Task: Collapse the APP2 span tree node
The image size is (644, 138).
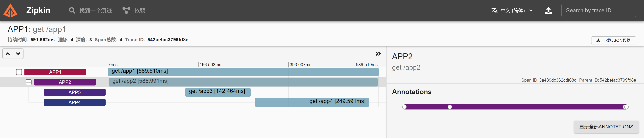Action: point(29,82)
